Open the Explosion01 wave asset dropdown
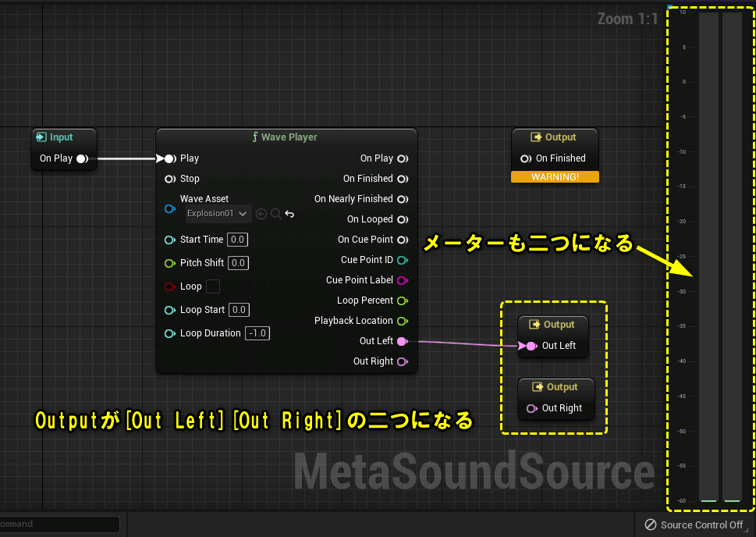 217,213
